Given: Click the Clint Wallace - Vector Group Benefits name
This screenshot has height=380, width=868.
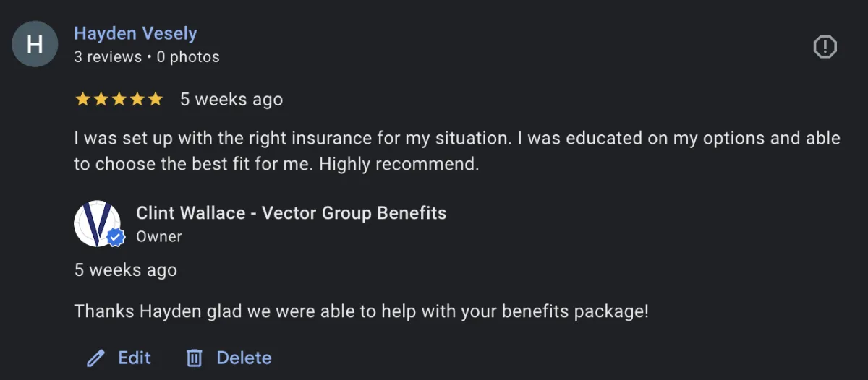Looking at the screenshot, I should [x=291, y=213].
